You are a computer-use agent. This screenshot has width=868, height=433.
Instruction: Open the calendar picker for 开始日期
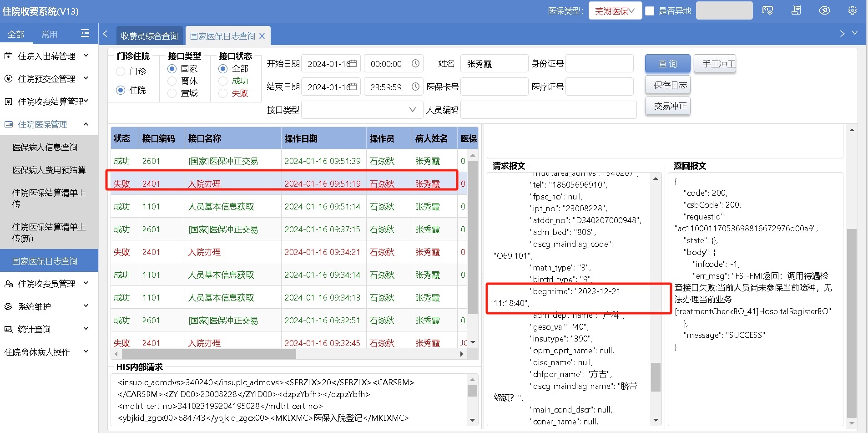point(353,63)
